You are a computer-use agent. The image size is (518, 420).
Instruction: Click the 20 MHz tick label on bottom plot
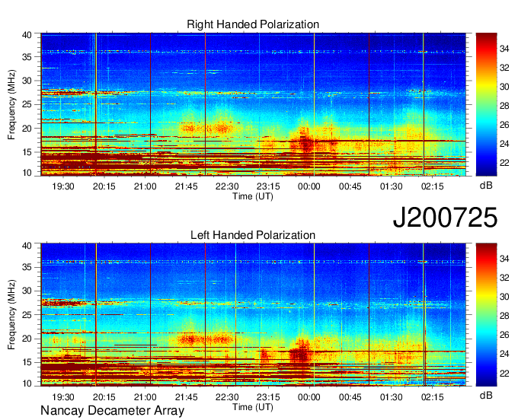click(27, 339)
